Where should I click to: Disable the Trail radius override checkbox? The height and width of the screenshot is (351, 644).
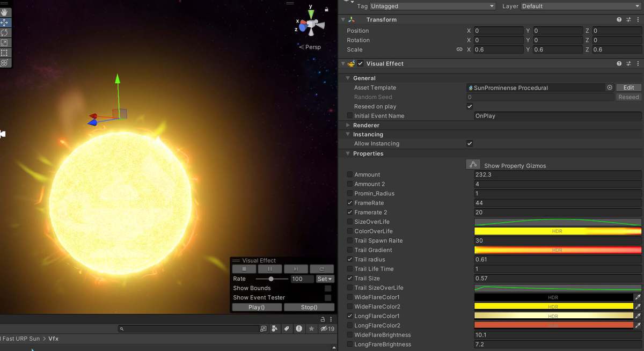coord(350,260)
